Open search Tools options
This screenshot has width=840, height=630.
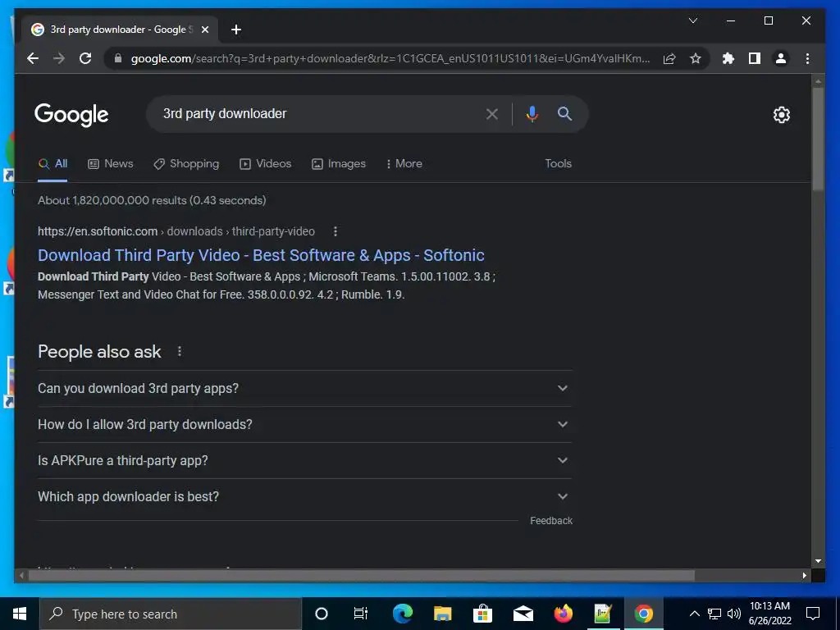pyautogui.click(x=558, y=163)
